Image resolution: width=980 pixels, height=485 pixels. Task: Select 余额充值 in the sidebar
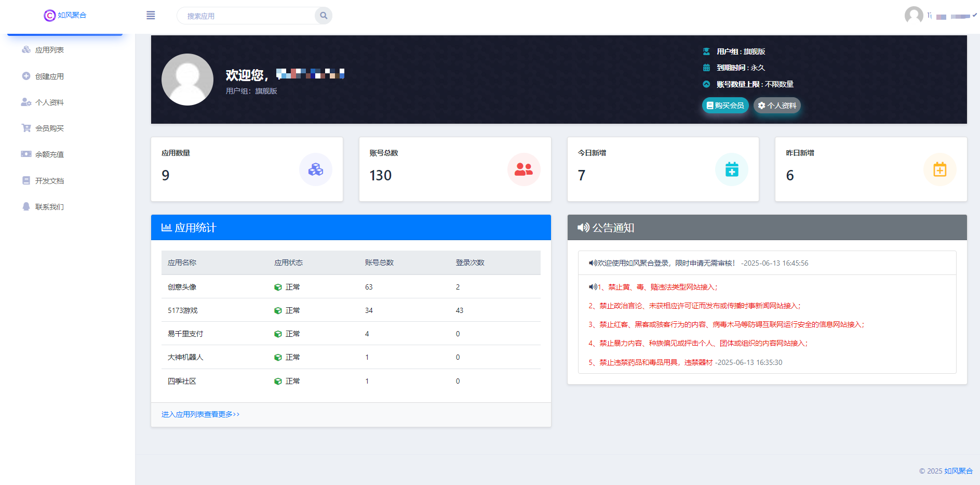(x=49, y=154)
